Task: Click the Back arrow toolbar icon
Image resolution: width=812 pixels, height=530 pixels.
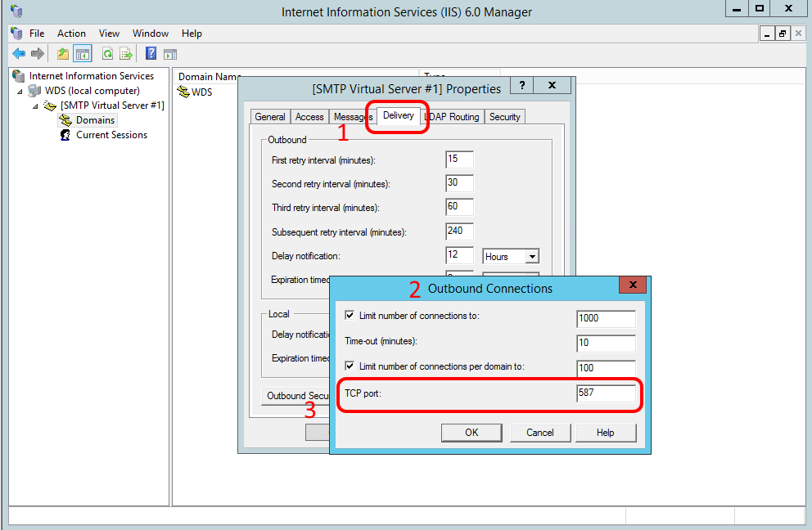Action: click(x=18, y=54)
